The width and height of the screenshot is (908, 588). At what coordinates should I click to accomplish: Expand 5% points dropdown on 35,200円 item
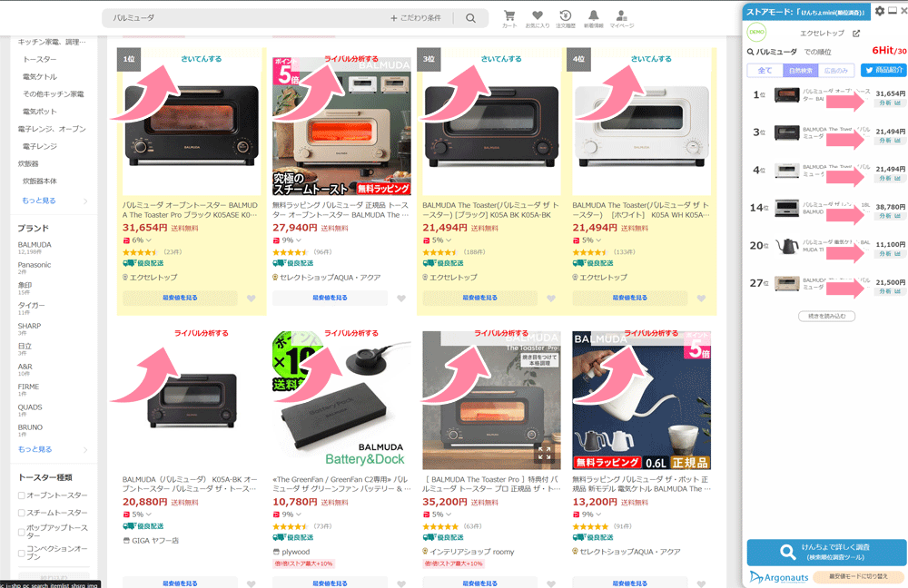click(x=449, y=514)
